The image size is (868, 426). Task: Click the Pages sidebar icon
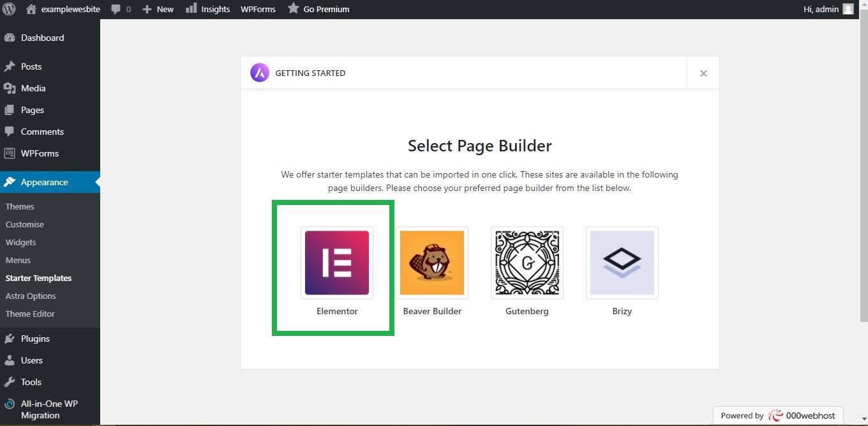(10, 110)
